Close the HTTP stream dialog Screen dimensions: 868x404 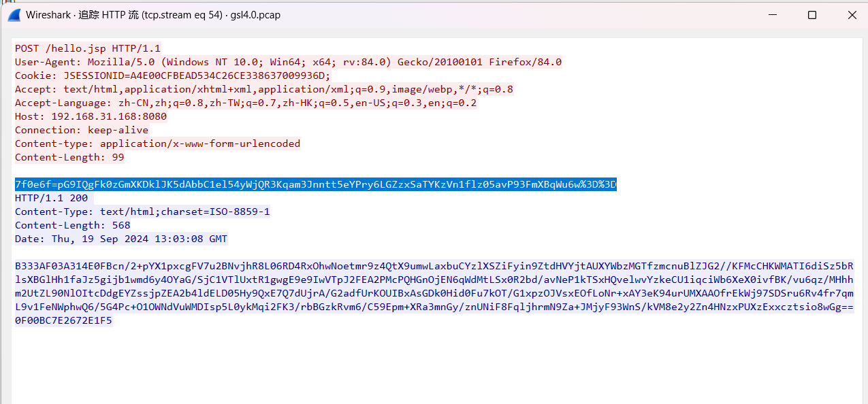[x=852, y=15]
